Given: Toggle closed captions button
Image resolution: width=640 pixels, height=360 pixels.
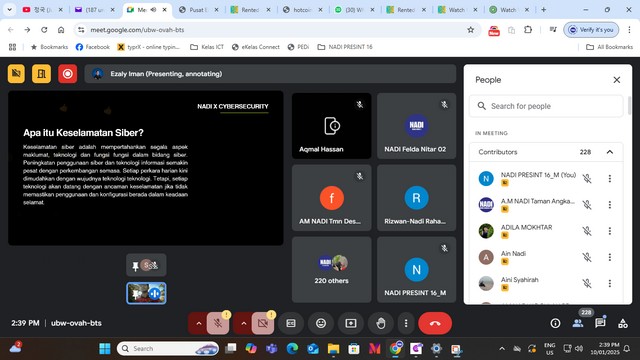Looking at the screenshot, I should tap(291, 323).
